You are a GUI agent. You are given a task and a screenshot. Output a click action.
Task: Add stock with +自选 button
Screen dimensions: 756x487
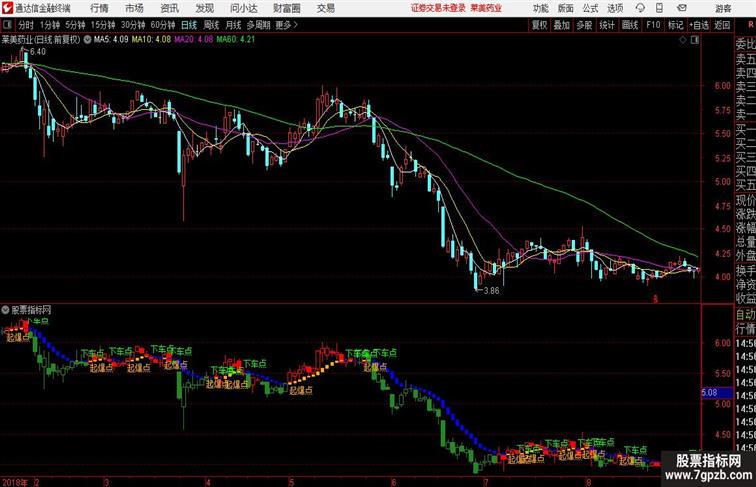pos(699,25)
